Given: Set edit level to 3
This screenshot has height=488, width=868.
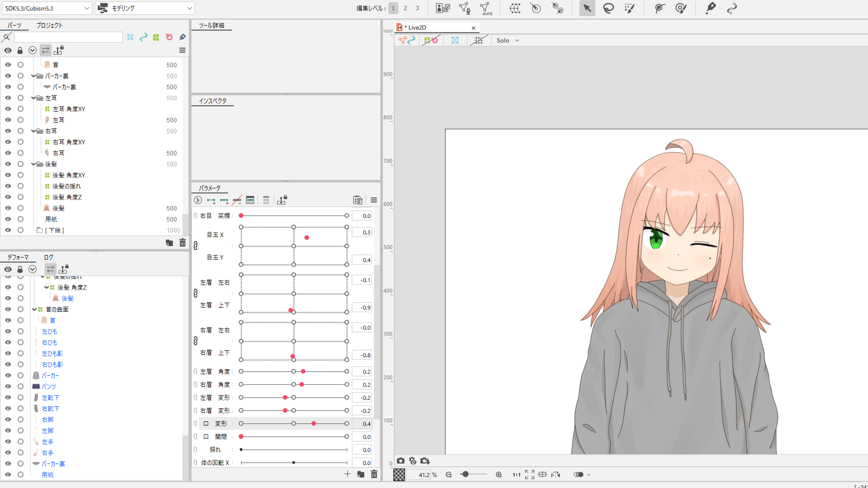Looking at the screenshot, I should click(417, 8).
